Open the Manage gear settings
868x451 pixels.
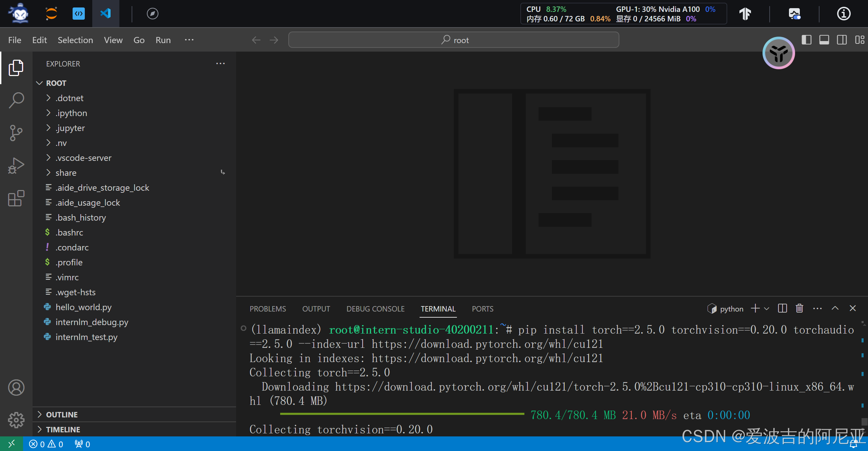click(16, 420)
